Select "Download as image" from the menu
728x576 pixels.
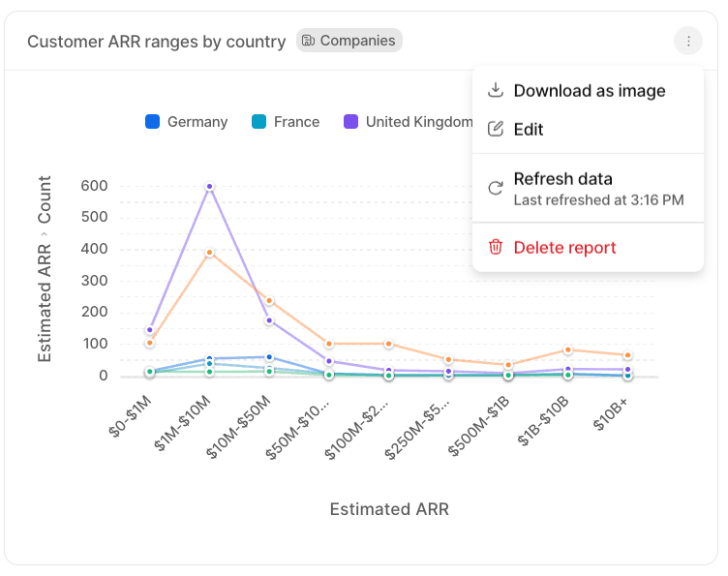[x=589, y=91]
